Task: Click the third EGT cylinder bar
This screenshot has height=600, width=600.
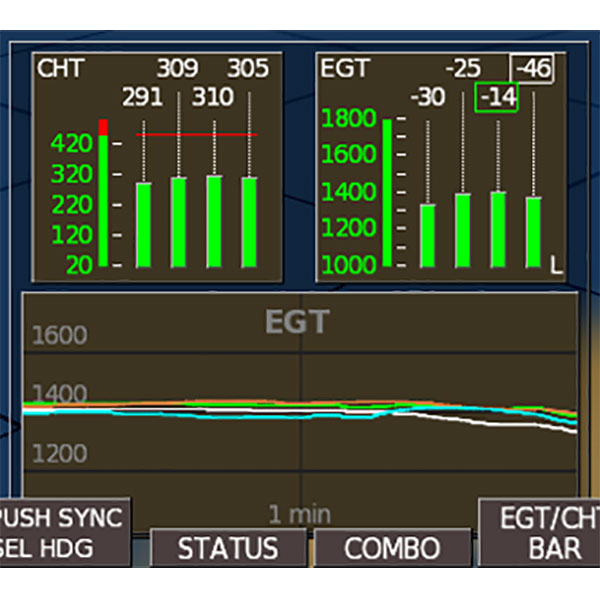Action: coord(498,229)
